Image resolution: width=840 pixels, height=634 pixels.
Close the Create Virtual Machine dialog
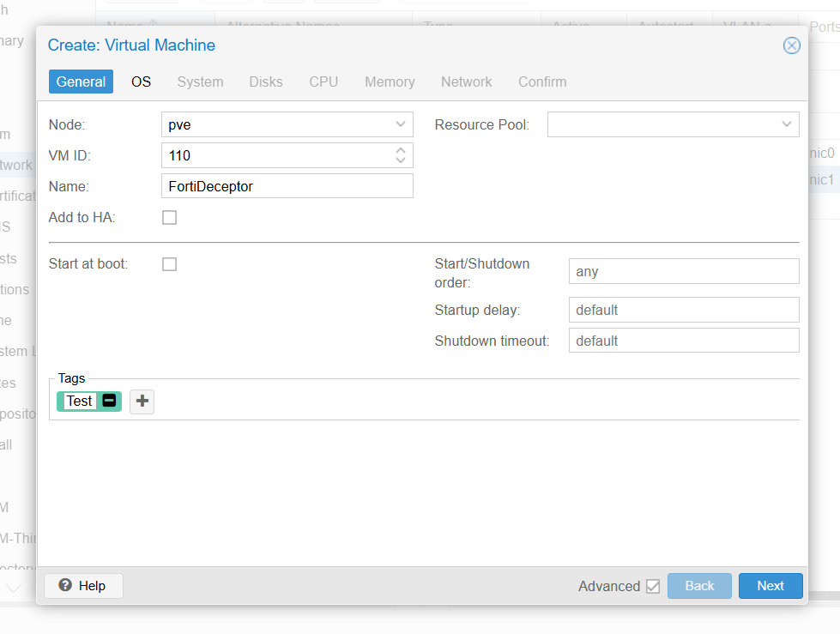point(791,45)
